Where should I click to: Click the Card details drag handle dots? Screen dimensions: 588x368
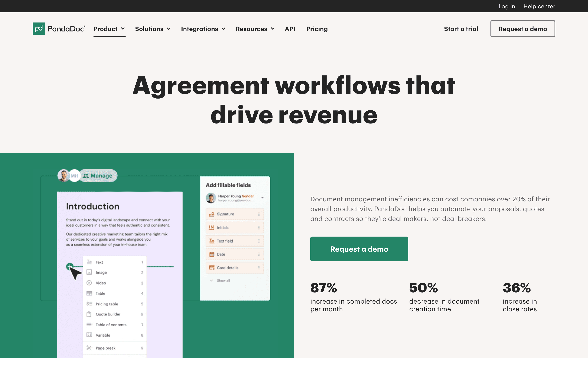coord(259,268)
